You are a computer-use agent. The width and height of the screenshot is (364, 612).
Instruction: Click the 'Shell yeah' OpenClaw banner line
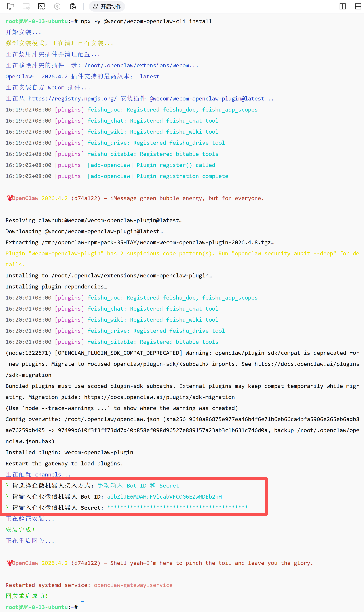click(x=159, y=563)
